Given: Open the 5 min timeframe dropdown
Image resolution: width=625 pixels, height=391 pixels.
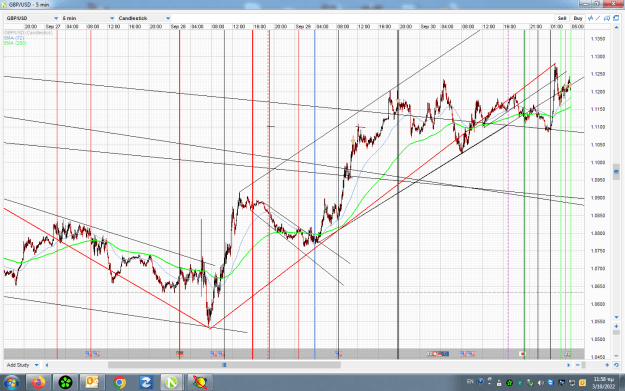Looking at the screenshot, I should (88, 18).
